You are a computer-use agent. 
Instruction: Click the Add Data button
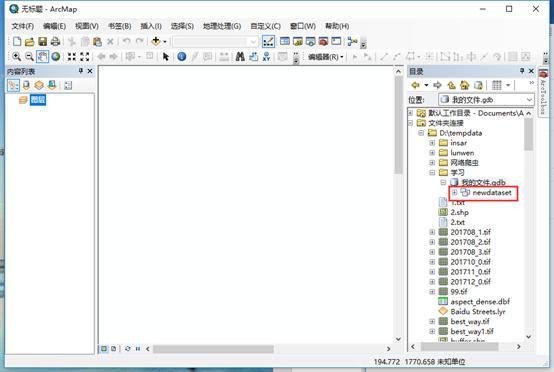[155, 41]
